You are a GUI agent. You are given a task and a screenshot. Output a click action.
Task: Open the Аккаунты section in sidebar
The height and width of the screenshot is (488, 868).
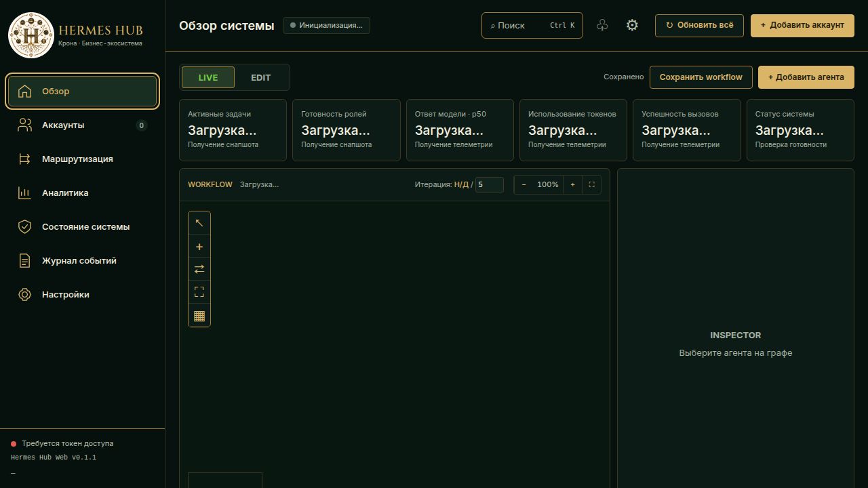82,125
